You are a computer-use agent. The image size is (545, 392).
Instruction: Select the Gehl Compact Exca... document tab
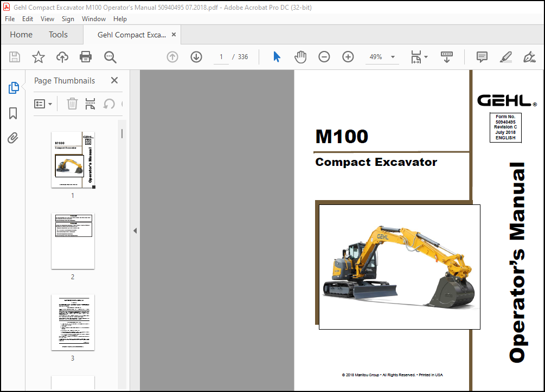(x=132, y=35)
